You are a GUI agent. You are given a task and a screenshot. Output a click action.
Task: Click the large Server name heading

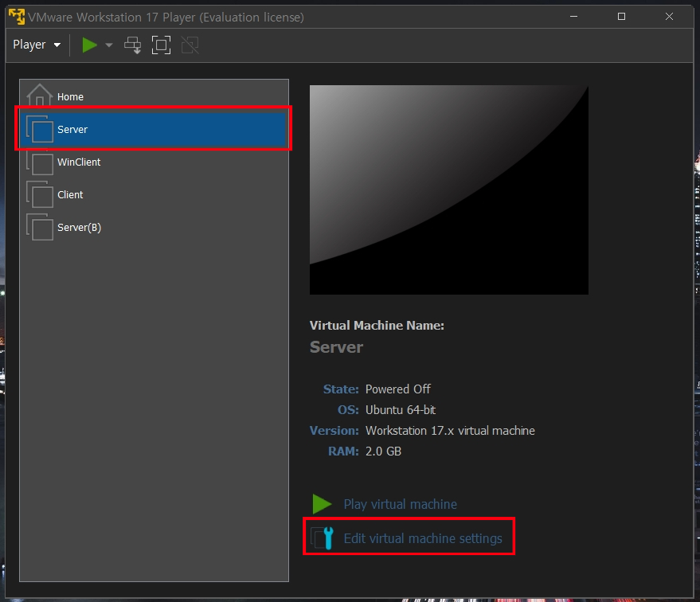coord(336,347)
